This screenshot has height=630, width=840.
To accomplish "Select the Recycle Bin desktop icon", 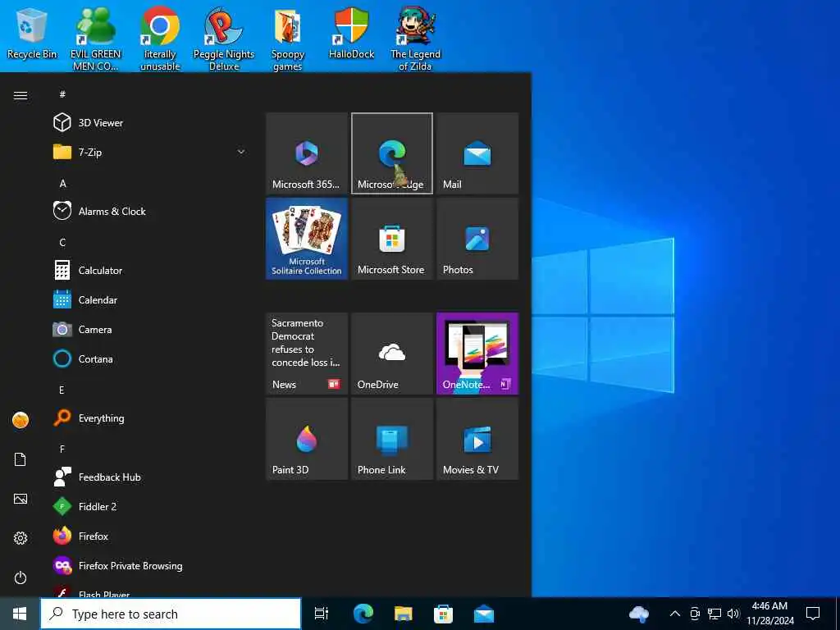I will 32,33.
